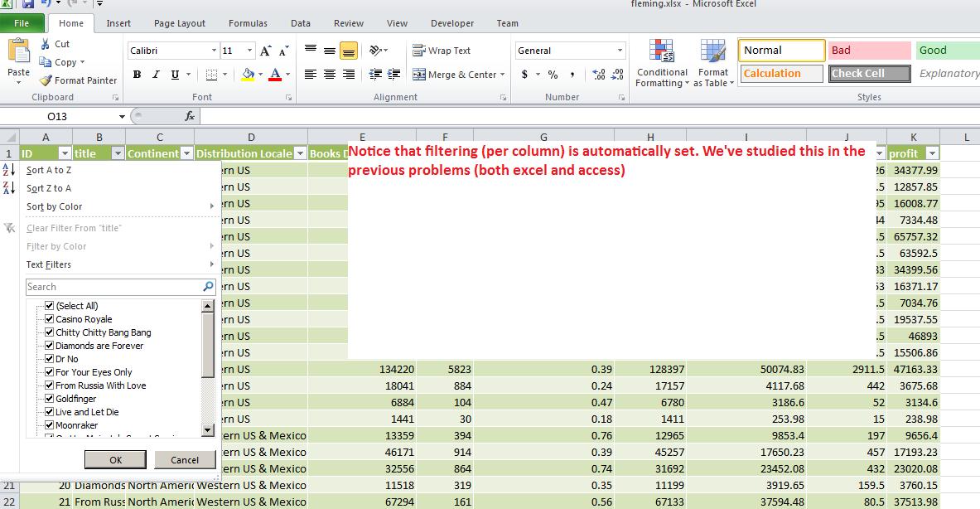The width and height of the screenshot is (980, 509).
Task: Uncheck Goldfinger filter item
Action: [x=50, y=398]
